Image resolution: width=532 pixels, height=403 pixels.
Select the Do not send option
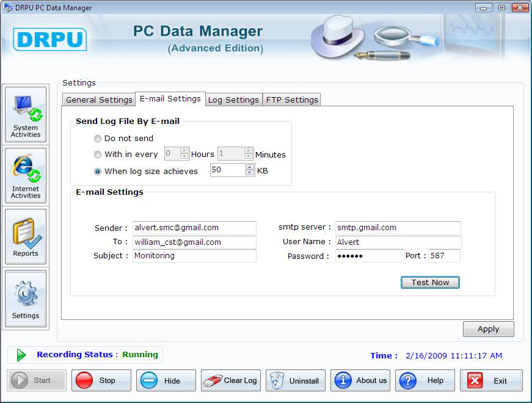coord(98,139)
